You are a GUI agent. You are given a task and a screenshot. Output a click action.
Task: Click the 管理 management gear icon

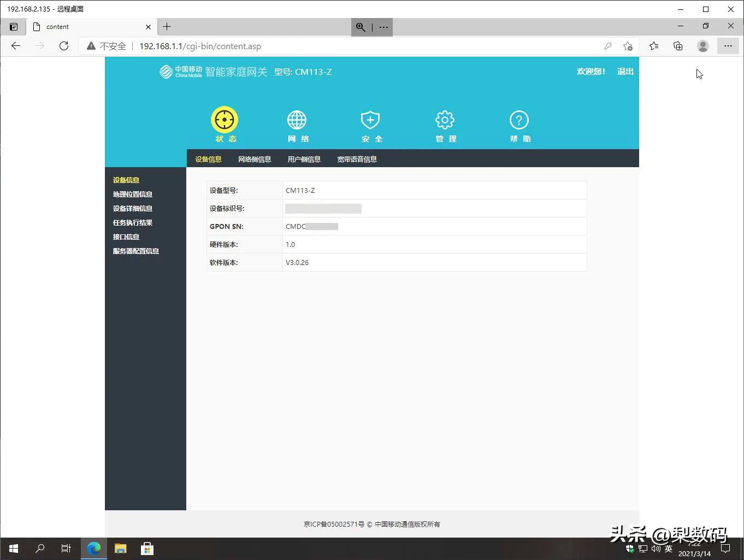[x=445, y=119]
